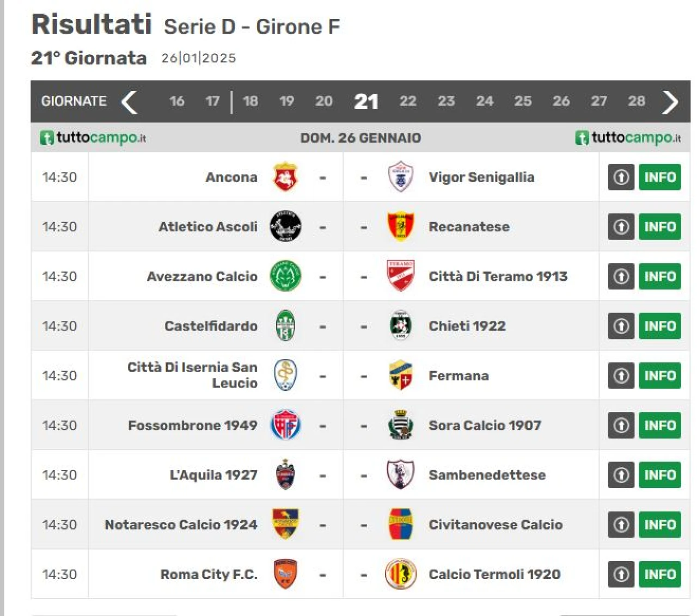Click the Recanatese team crest
This screenshot has width=697, height=616.
pyautogui.click(x=401, y=226)
